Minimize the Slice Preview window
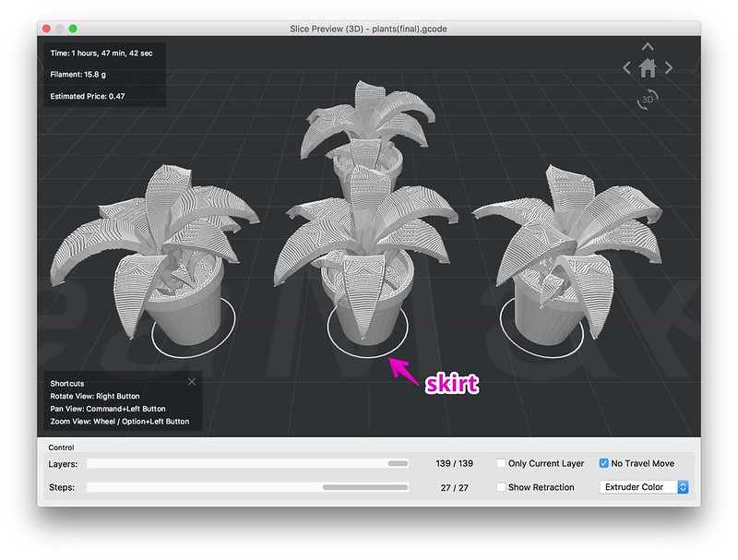738x560 pixels. (60, 30)
